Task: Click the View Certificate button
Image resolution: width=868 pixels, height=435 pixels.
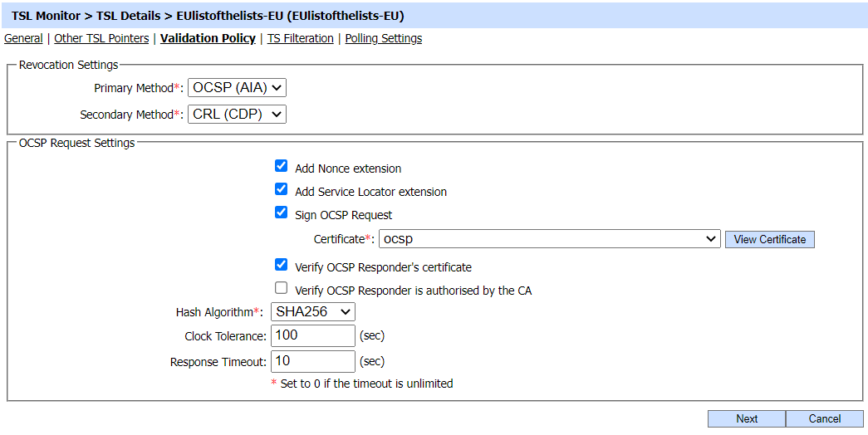Action: tap(769, 239)
